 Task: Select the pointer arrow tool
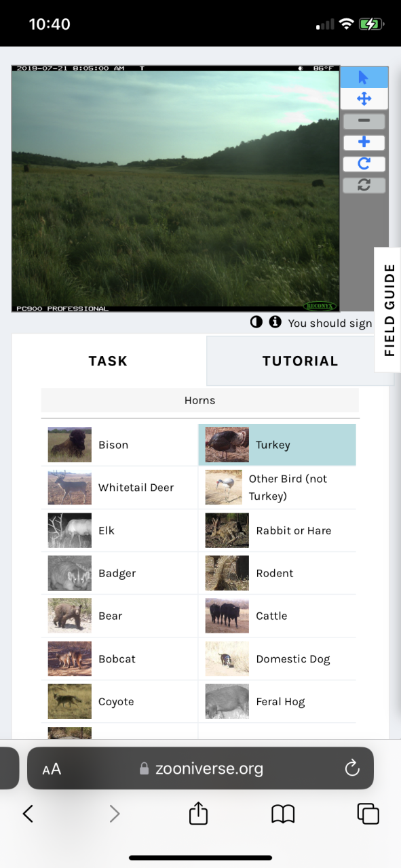[364, 77]
